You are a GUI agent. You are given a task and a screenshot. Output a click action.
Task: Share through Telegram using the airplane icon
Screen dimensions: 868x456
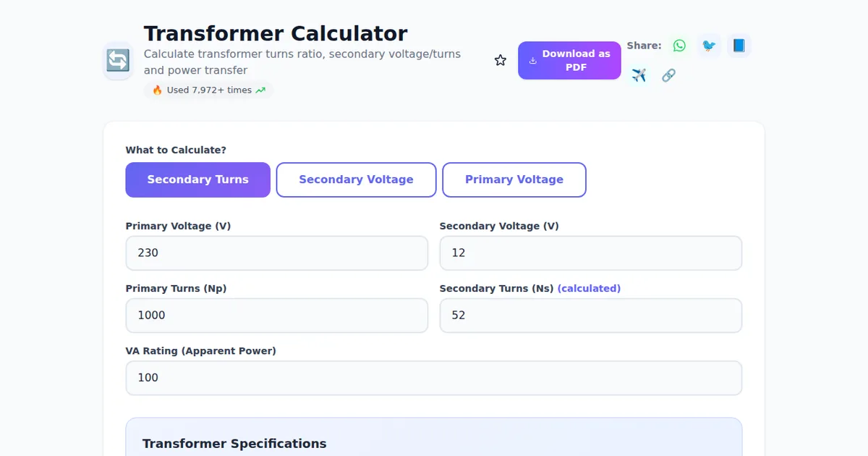639,75
